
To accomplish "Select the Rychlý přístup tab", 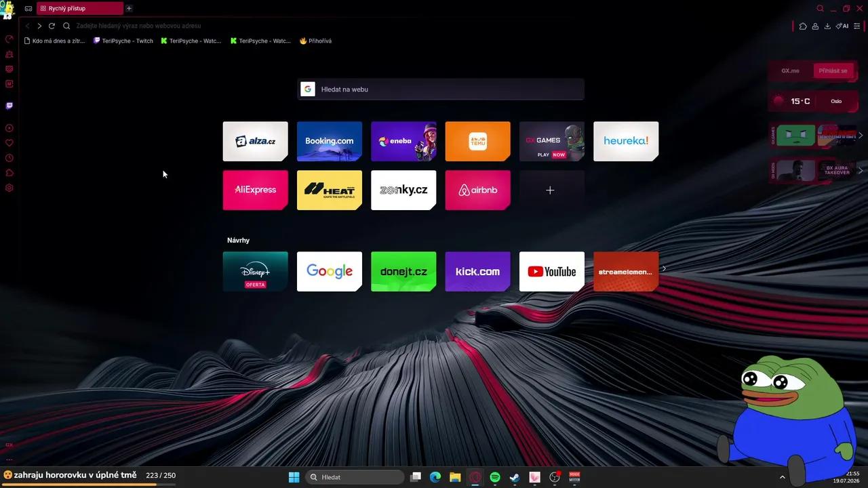I will (80, 9).
